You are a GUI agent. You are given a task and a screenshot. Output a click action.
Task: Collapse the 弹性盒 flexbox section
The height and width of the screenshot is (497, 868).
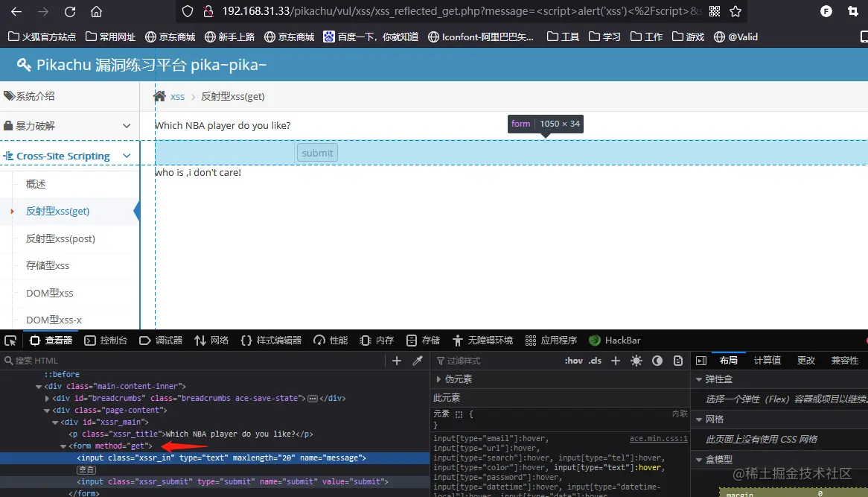(698, 379)
